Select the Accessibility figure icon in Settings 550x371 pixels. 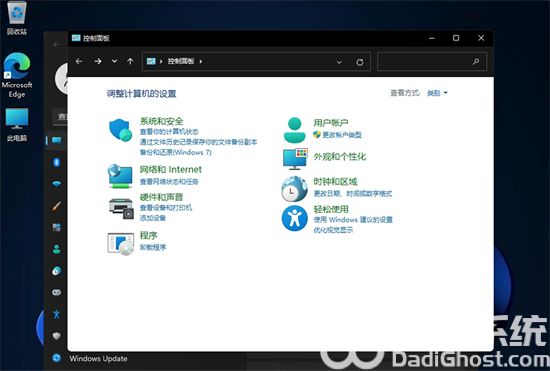tap(56, 314)
